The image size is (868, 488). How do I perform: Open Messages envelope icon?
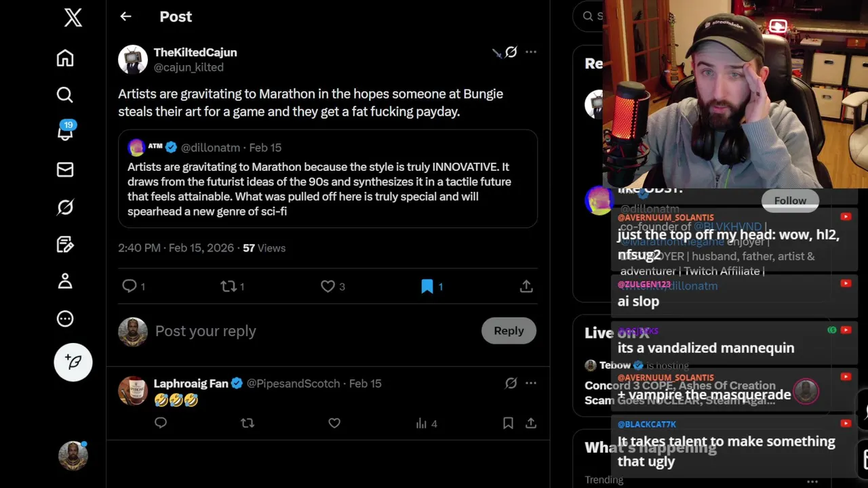click(x=65, y=169)
